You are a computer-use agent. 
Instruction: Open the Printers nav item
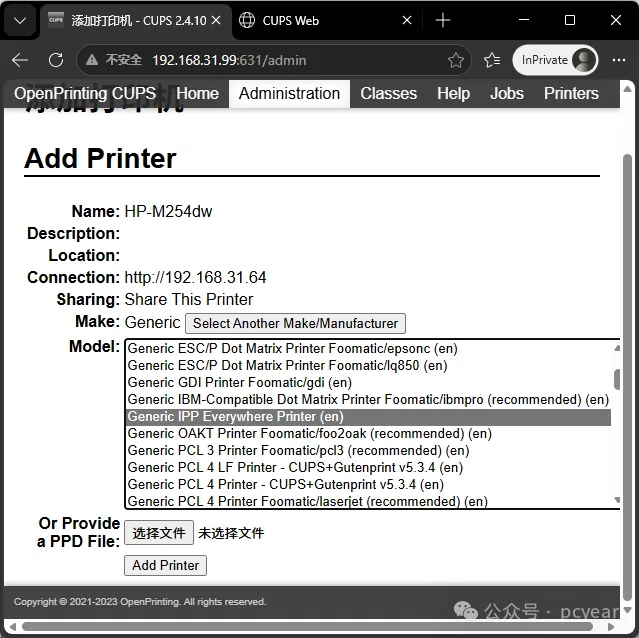(571, 93)
